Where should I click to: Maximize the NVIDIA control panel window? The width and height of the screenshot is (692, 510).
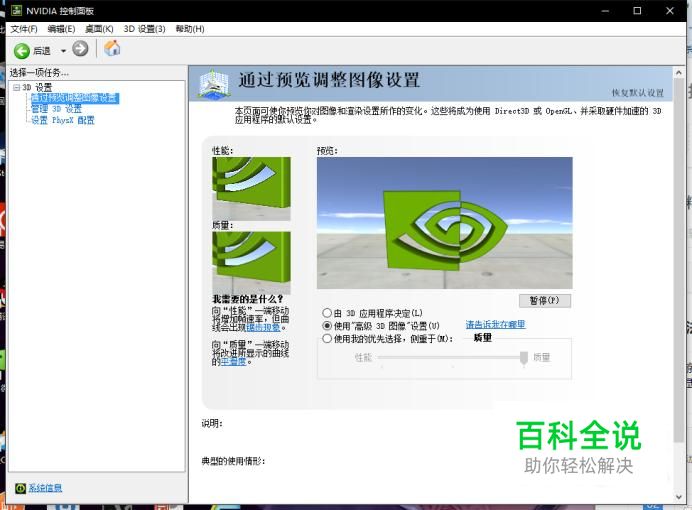pyautogui.click(x=637, y=11)
